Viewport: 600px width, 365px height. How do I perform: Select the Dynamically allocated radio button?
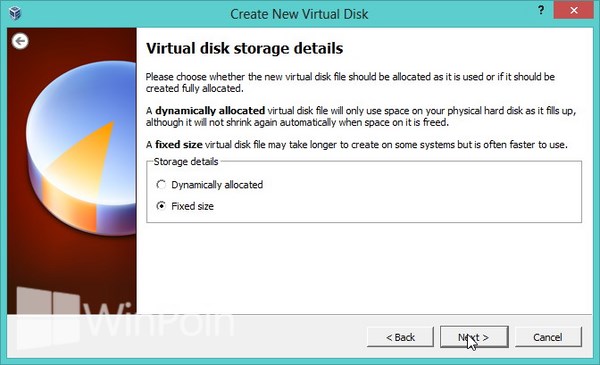tap(161, 185)
